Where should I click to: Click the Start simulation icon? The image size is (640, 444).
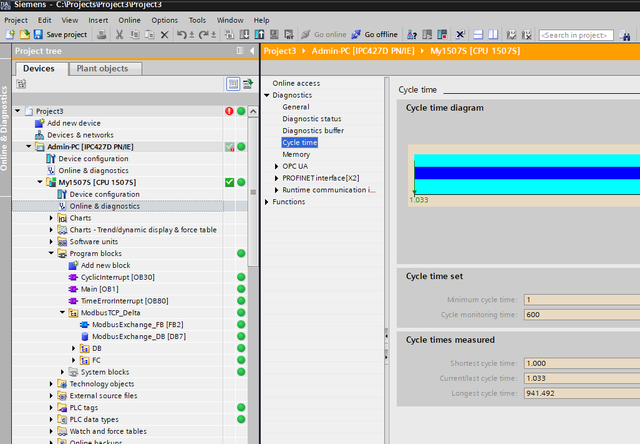click(274, 35)
